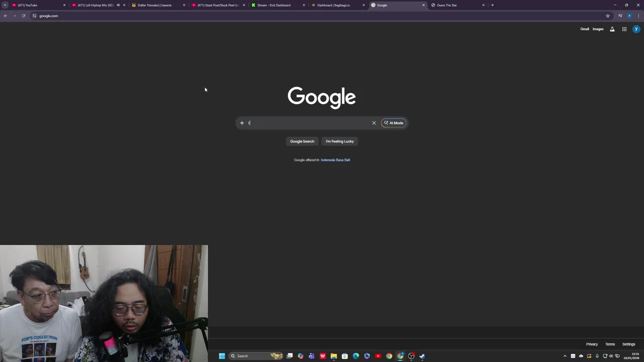The image size is (644, 362).
Task: Launch Microsoft Edge from taskbar
Action: (x=356, y=356)
